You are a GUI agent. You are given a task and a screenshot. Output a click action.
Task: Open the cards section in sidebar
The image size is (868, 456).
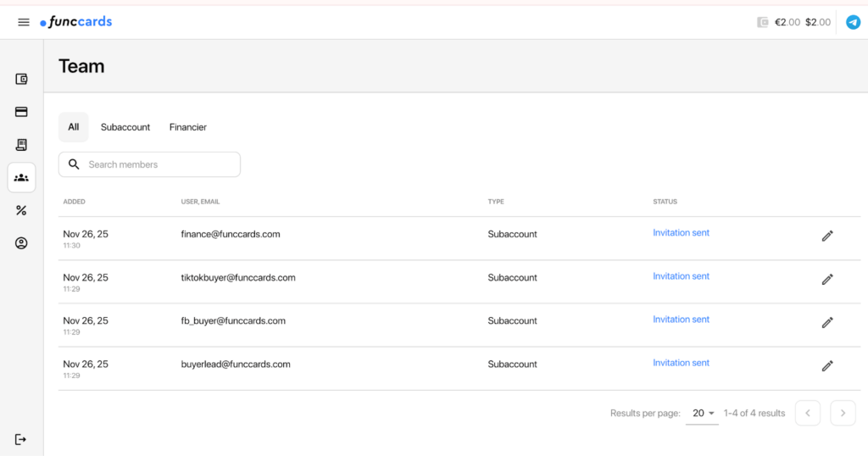click(x=21, y=112)
